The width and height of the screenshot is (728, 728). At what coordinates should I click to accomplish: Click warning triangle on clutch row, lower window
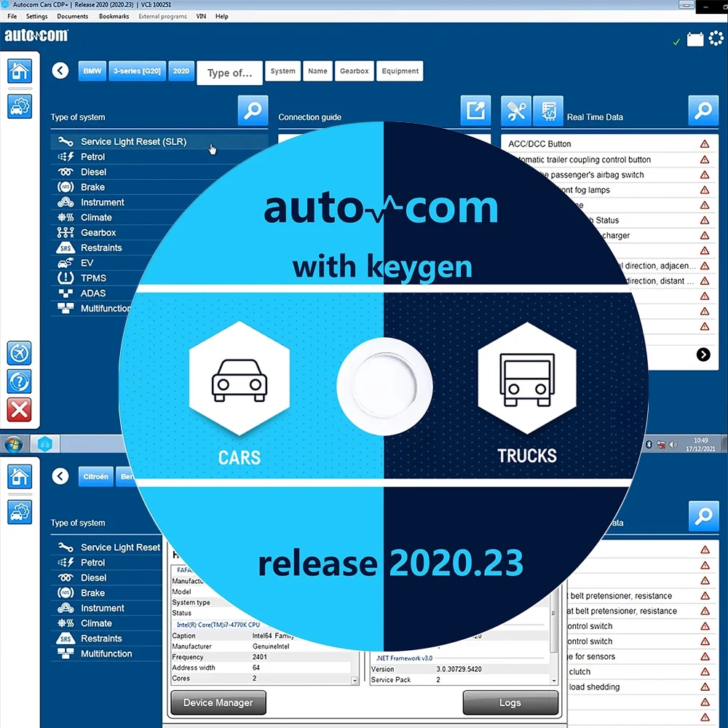click(x=705, y=672)
